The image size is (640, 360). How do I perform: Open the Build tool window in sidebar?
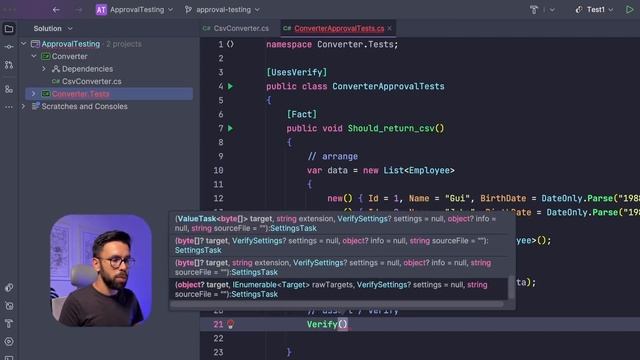pyautogui.click(x=9, y=324)
